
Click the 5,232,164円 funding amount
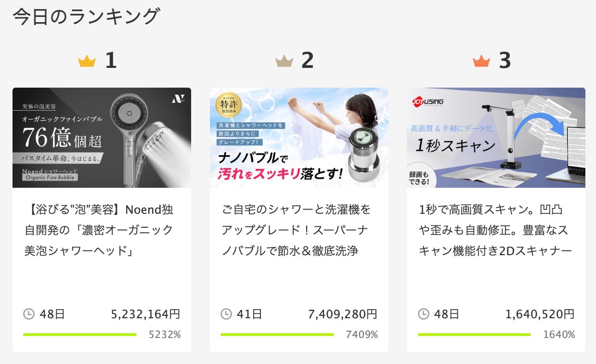[145, 314]
